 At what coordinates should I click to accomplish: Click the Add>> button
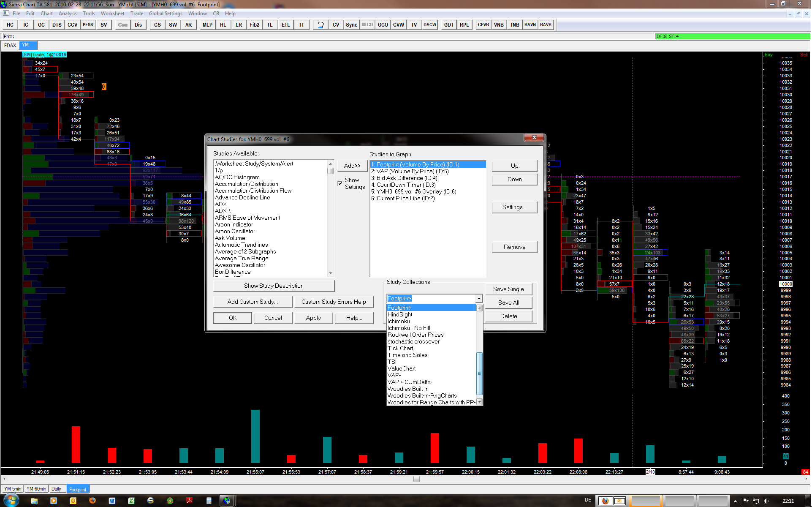tap(352, 166)
